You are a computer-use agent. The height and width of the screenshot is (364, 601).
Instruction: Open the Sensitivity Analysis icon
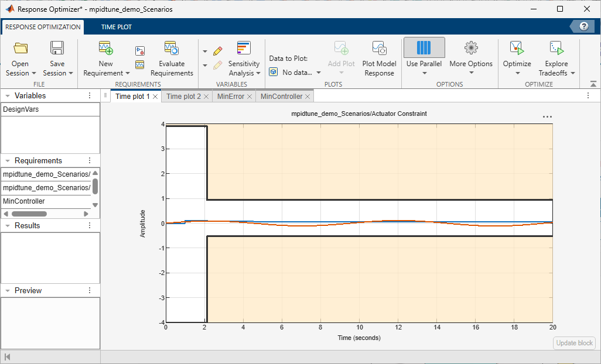click(x=244, y=48)
